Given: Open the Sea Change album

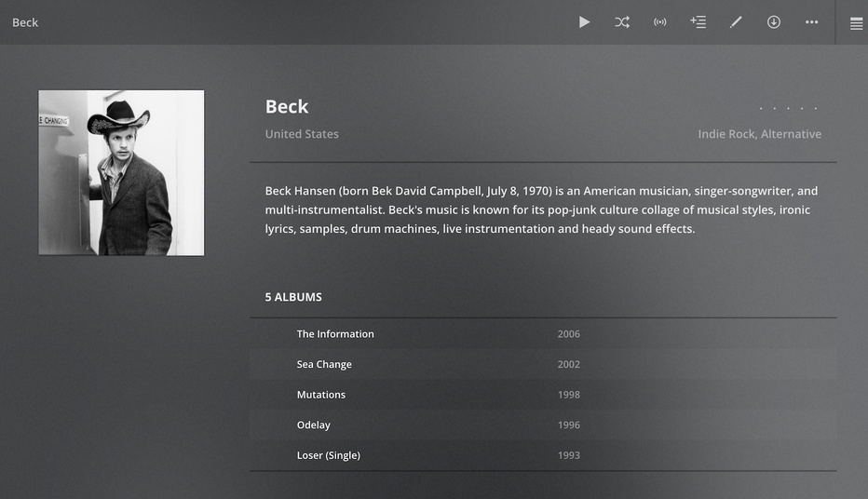Looking at the screenshot, I should (x=324, y=365).
